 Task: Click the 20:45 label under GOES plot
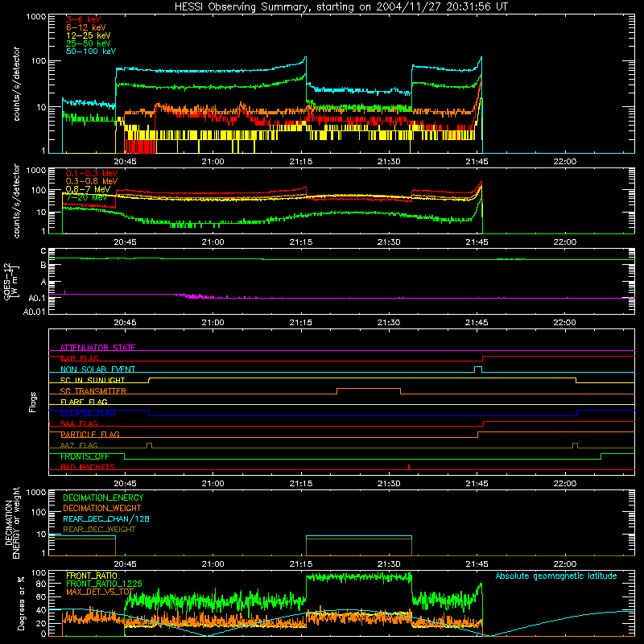125,323
